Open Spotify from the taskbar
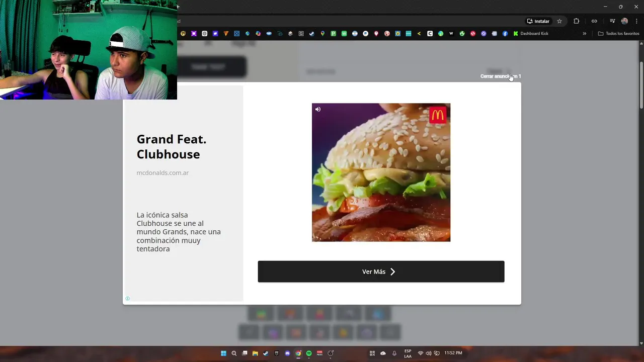Viewport: 644px width, 362px height. [x=309, y=353]
